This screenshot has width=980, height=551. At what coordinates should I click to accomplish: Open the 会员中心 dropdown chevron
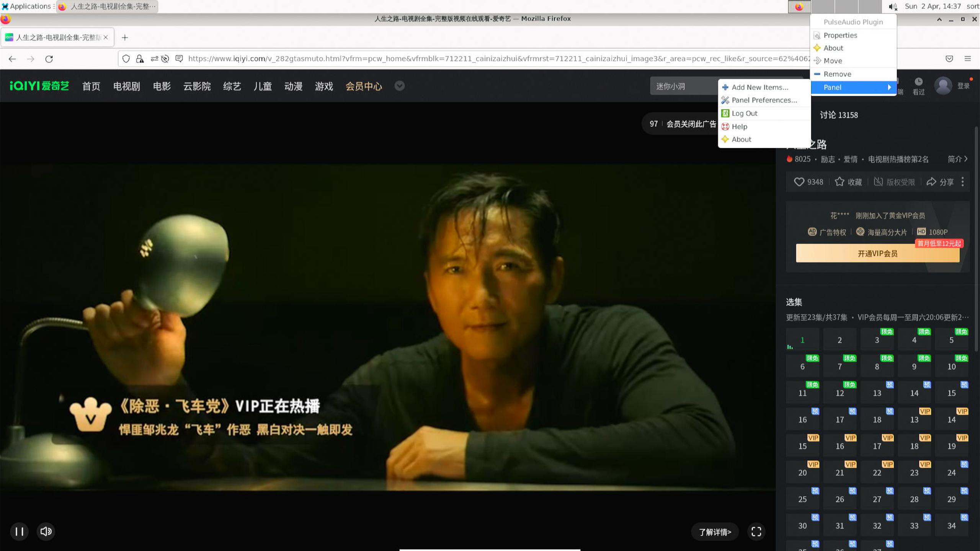pos(399,86)
